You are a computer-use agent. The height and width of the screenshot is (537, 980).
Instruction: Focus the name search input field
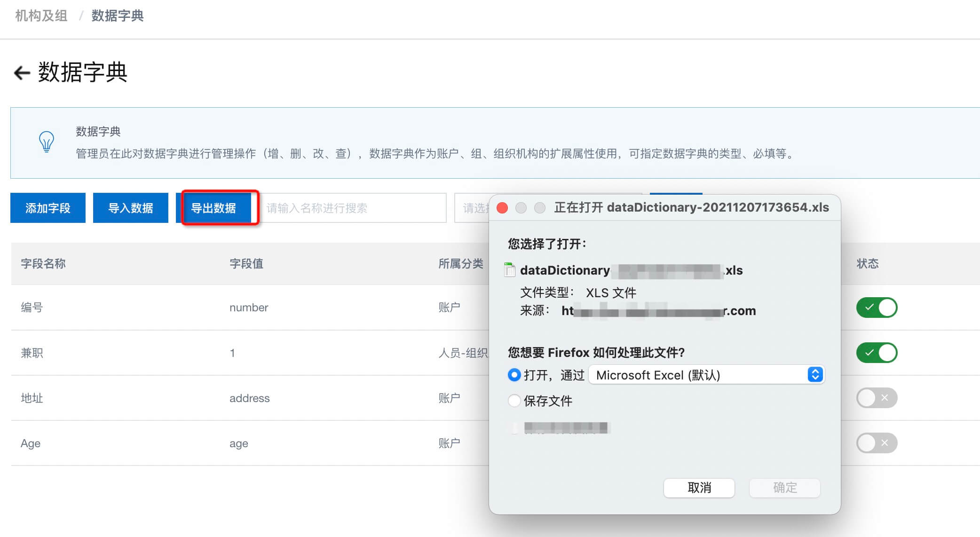click(353, 208)
